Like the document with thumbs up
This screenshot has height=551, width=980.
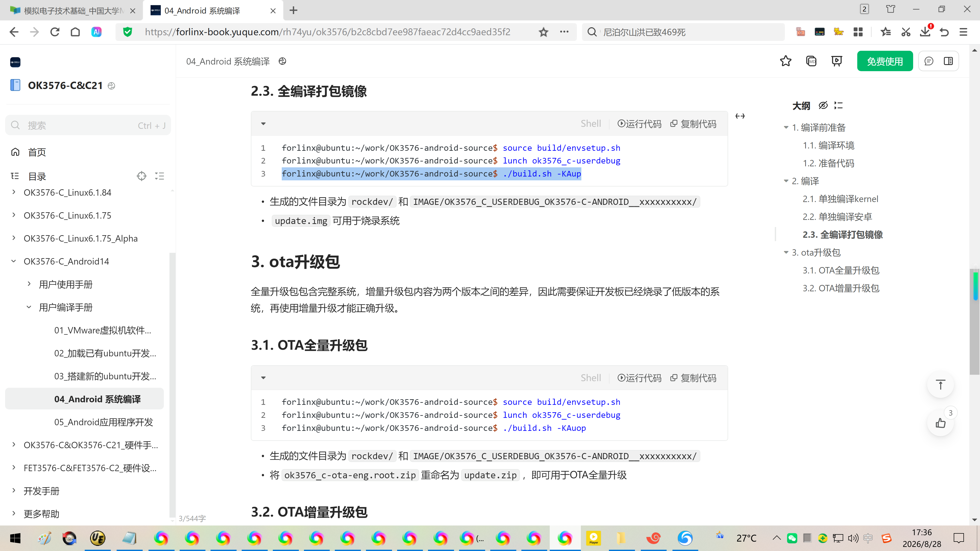(x=940, y=423)
